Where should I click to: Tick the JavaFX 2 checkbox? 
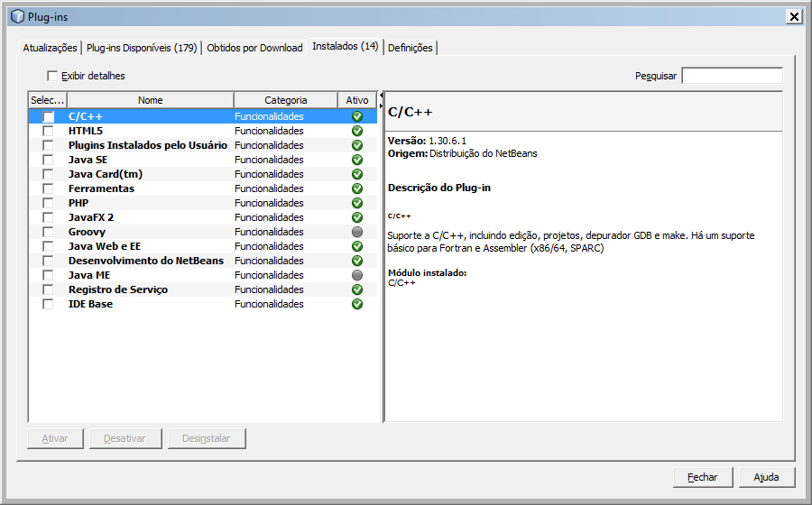pos(48,218)
